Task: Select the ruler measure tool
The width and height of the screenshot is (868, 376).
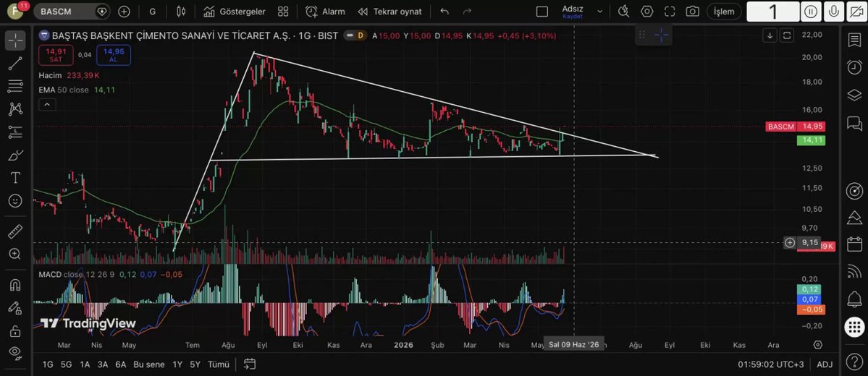Action: click(x=15, y=231)
